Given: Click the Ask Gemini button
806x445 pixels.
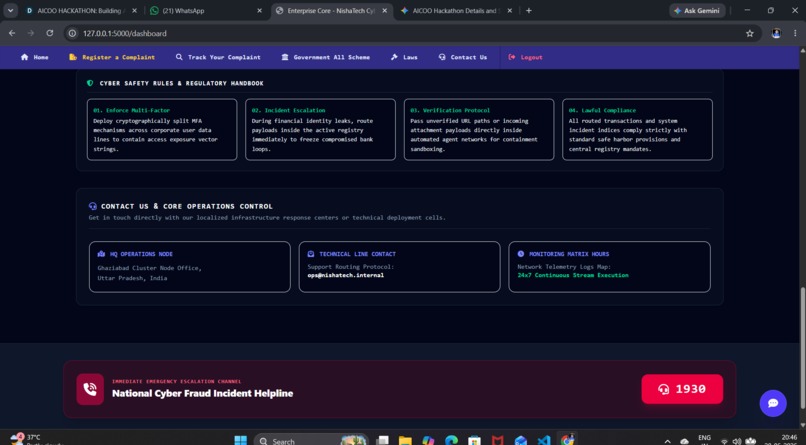Looking at the screenshot, I should click(697, 10).
